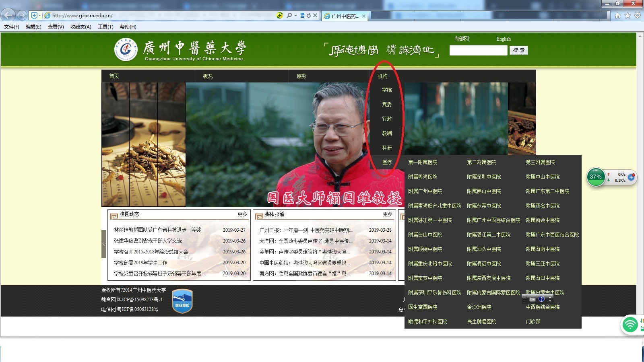644x362 pixels.
Task: Click the blue plus icon on the speed widget
Action: [631, 177]
